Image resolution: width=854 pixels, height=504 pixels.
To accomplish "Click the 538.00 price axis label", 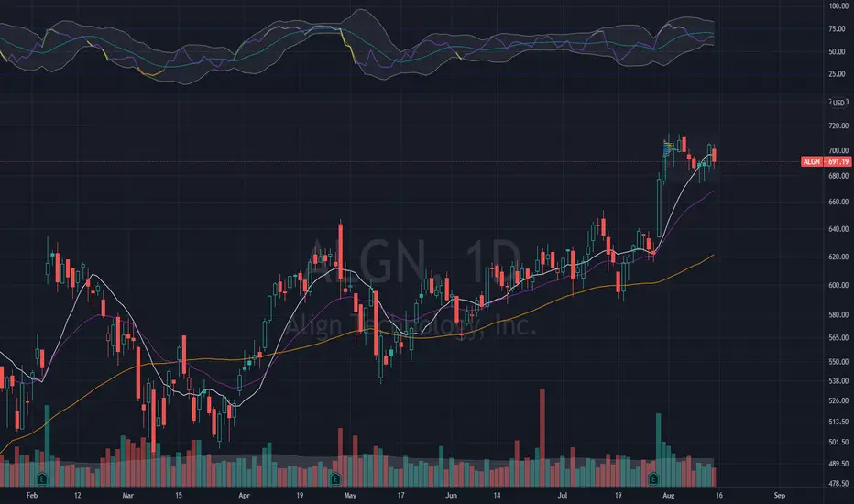I will pyautogui.click(x=838, y=381).
